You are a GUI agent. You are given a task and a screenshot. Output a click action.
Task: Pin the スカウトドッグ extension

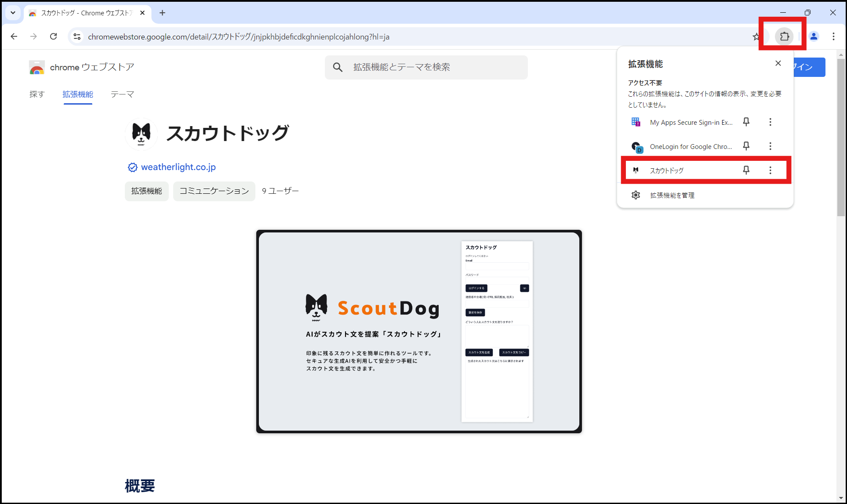[x=746, y=170]
